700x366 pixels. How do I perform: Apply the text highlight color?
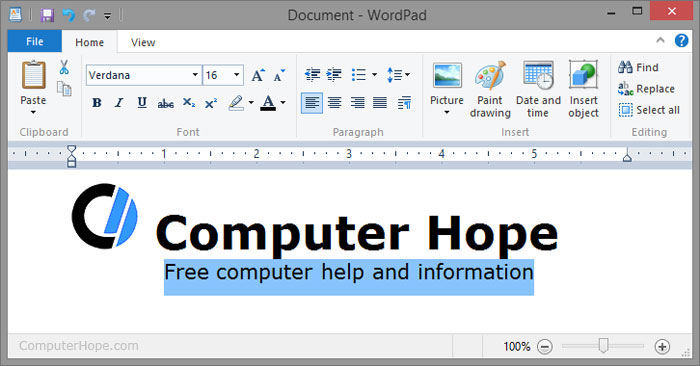click(x=236, y=103)
